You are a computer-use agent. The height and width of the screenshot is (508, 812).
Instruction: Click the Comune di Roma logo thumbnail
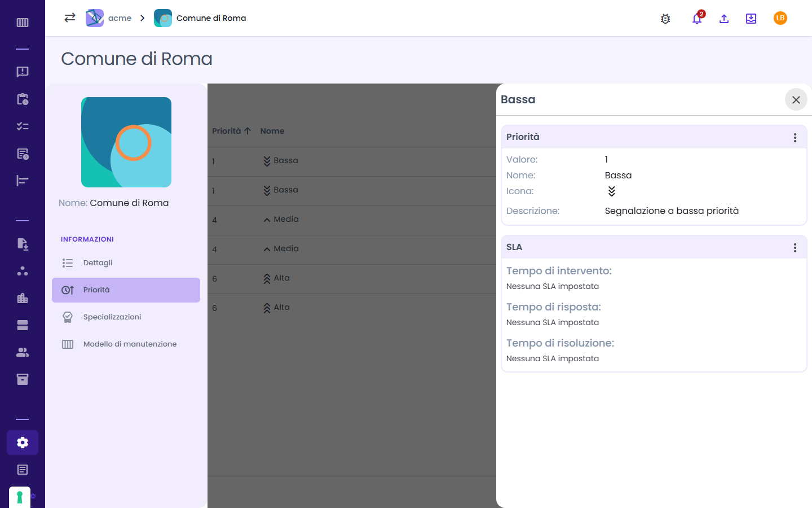pyautogui.click(x=126, y=142)
